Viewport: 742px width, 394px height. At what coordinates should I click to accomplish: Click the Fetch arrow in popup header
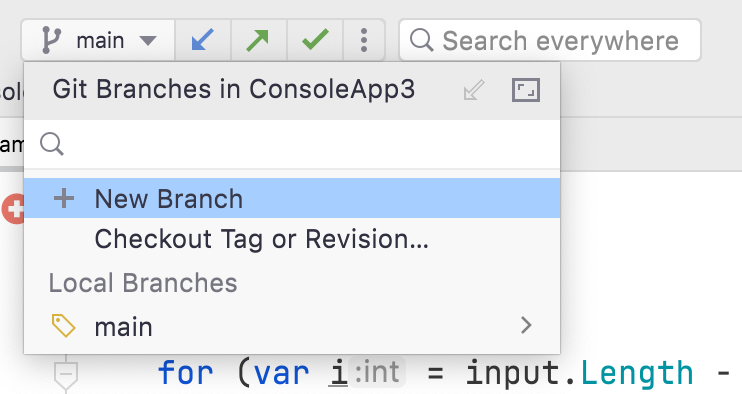pos(474,90)
